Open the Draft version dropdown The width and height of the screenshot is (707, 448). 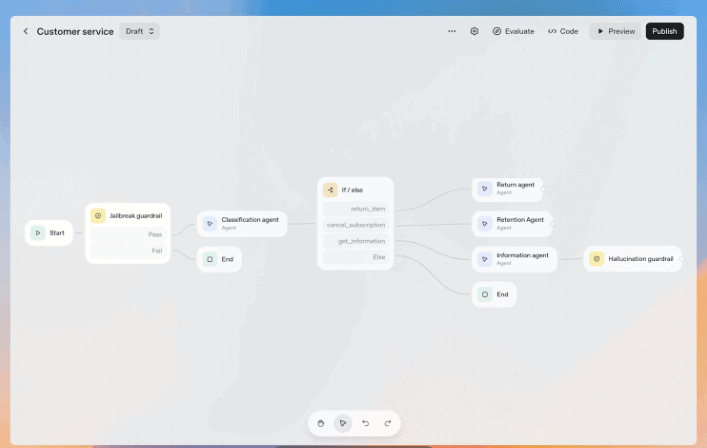(x=139, y=31)
